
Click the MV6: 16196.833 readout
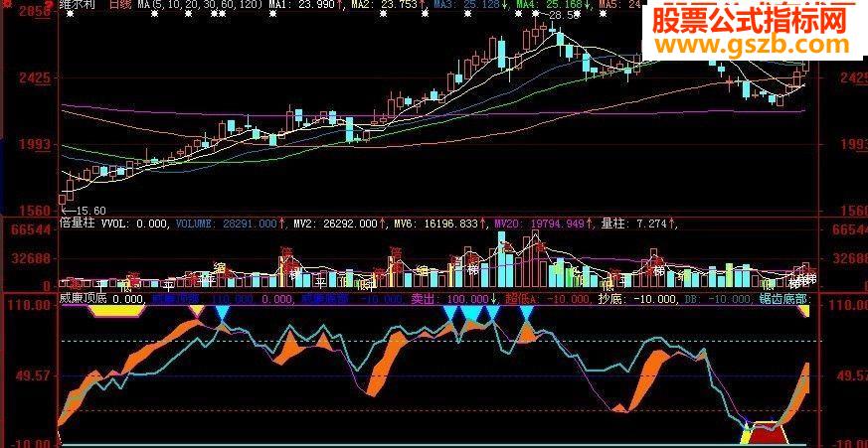point(436,224)
